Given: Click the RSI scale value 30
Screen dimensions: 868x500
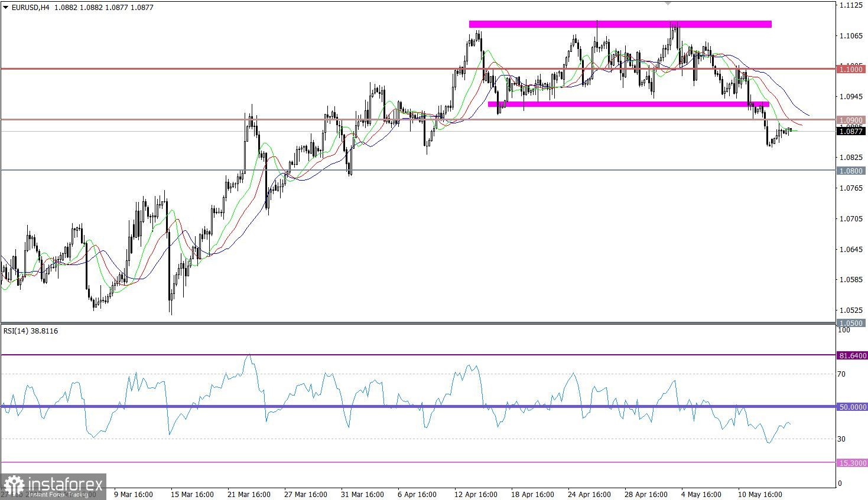Looking at the screenshot, I should click(x=842, y=439).
